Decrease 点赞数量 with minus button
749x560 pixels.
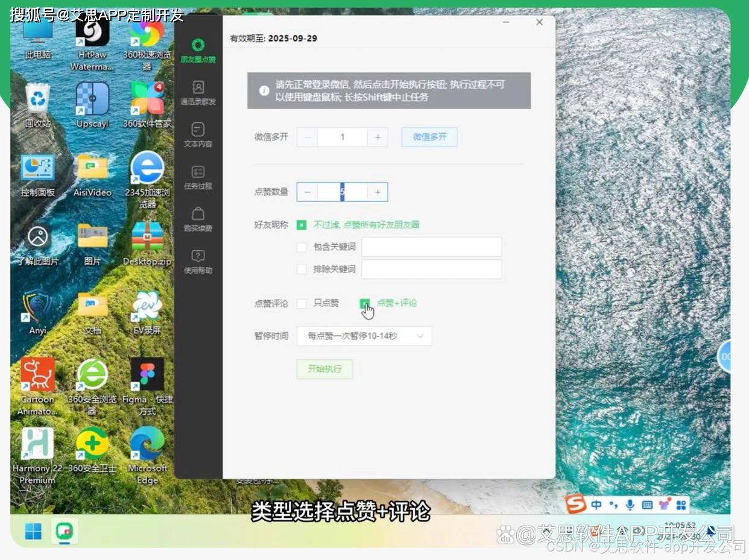click(x=308, y=192)
